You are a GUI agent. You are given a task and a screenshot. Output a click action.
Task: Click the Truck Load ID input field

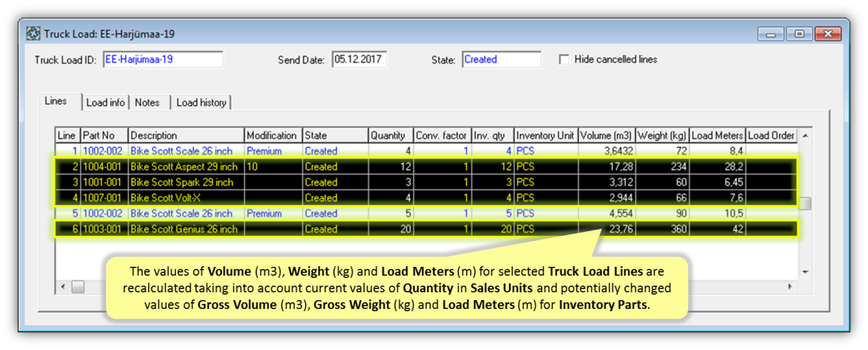click(x=163, y=59)
